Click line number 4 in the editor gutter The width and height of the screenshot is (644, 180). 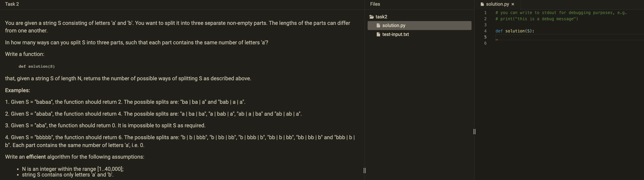[x=485, y=31]
